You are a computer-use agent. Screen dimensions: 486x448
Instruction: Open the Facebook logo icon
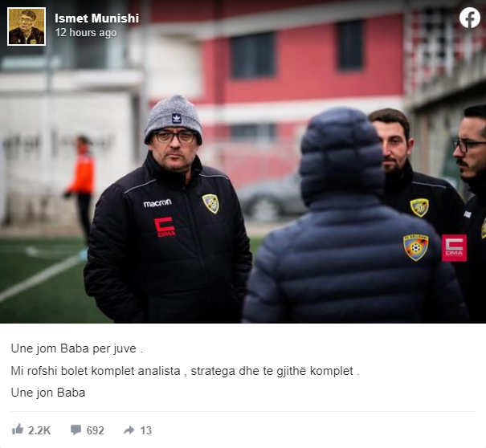pos(470,18)
